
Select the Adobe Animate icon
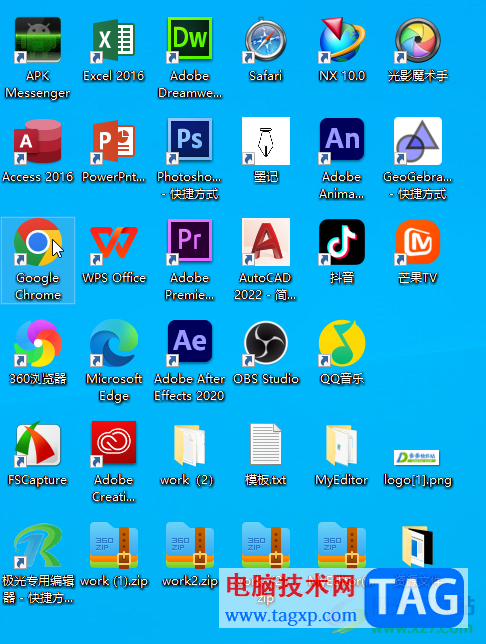(342, 141)
